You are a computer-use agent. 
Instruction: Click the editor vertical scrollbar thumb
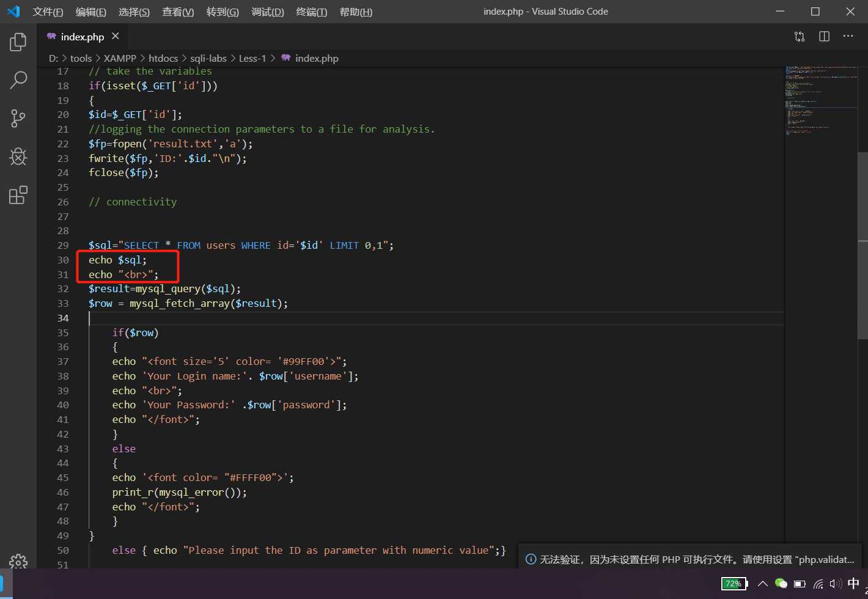click(862, 245)
